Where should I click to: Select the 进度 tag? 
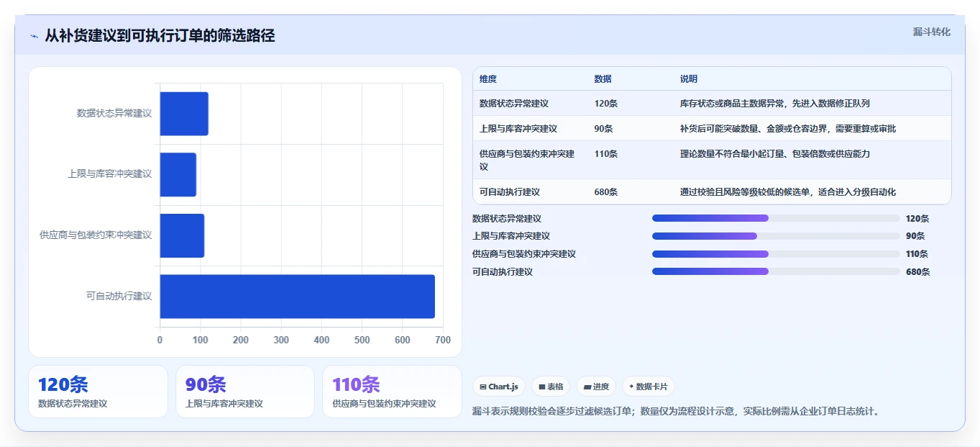point(596,387)
